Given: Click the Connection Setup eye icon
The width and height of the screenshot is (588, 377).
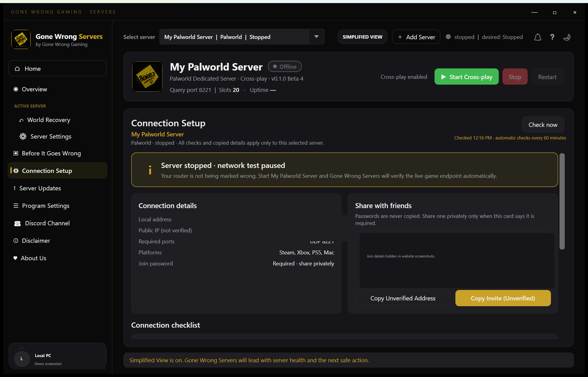Looking at the screenshot, I should 16,171.
